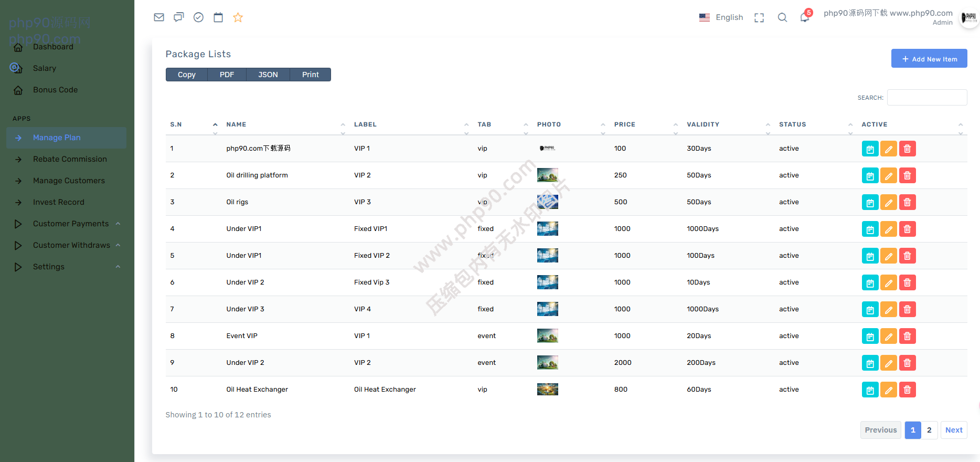Open the notifications bell icon
This screenshot has width=980, height=462.
pyautogui.click(x=804, y=18)
